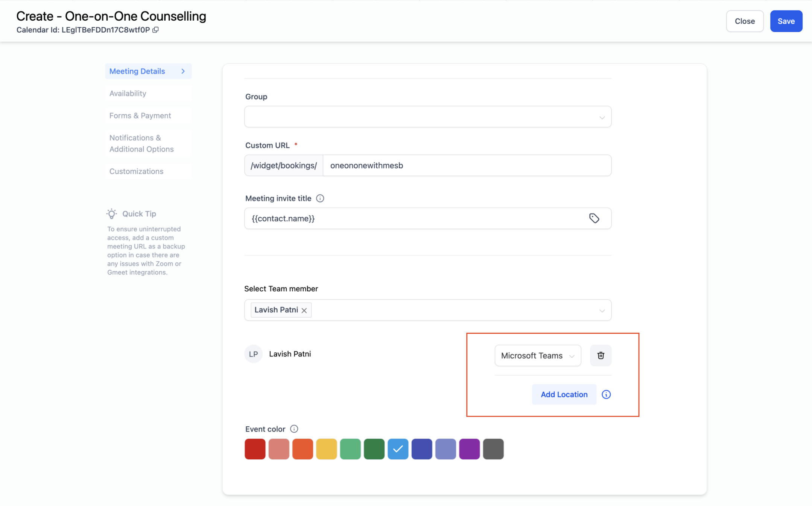Image resolution: width=812 pixels, height=506 pixels.
Task: Click the Add Location button
Action: point(564,394)
